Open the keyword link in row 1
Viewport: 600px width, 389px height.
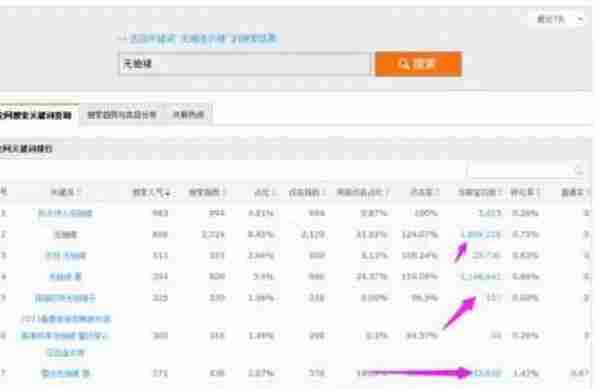pyautogui.click(x=65, y=213)
